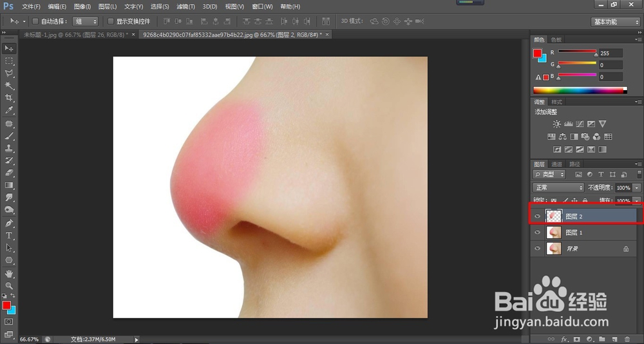Add a Color Balance adjustment
The height and width of the screenshot is (344, 644).
pyautogui.click(x=563, y=137)
